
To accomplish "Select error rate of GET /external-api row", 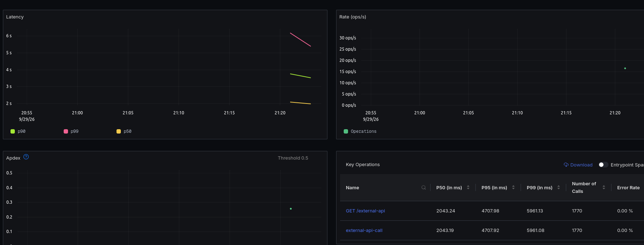I will 625,211.
